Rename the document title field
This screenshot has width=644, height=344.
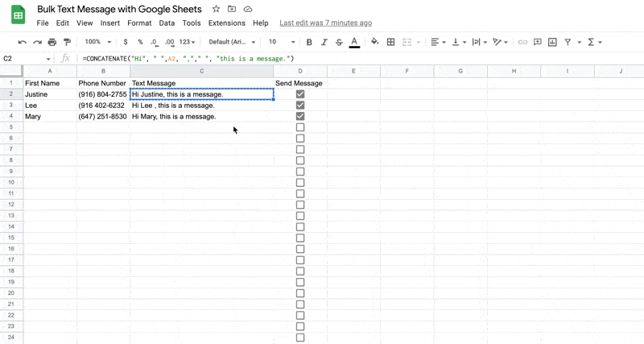(x=119, y=9)
